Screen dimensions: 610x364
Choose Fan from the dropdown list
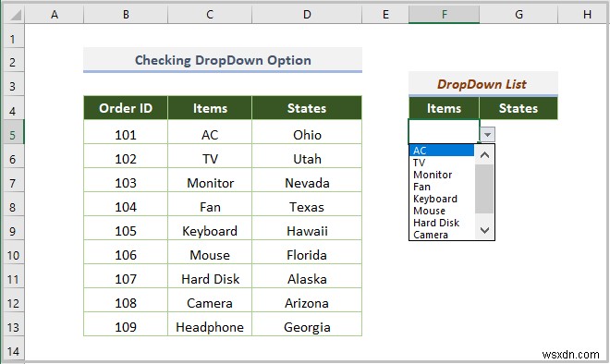click(442, 187)
